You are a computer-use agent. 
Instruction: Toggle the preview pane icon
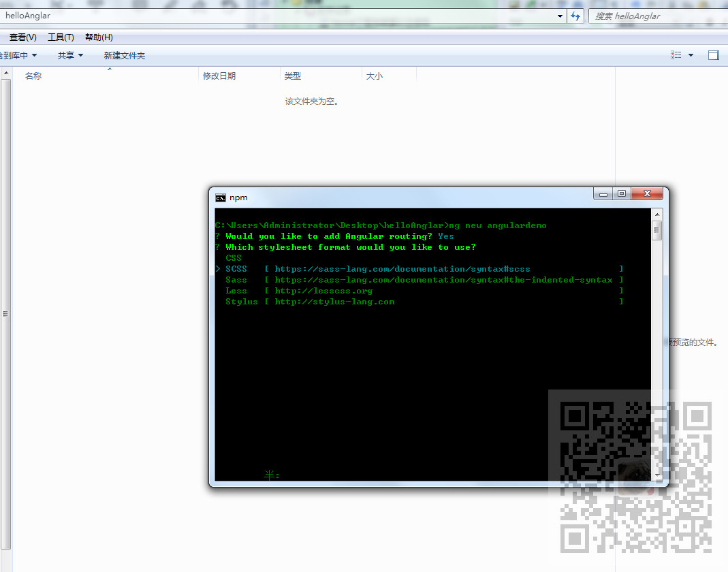tap(714, 55)
